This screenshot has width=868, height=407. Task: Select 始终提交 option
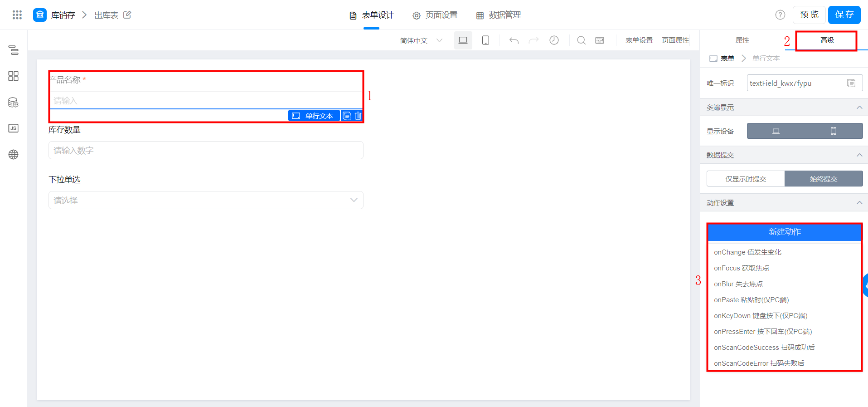(x=824, y=179)
